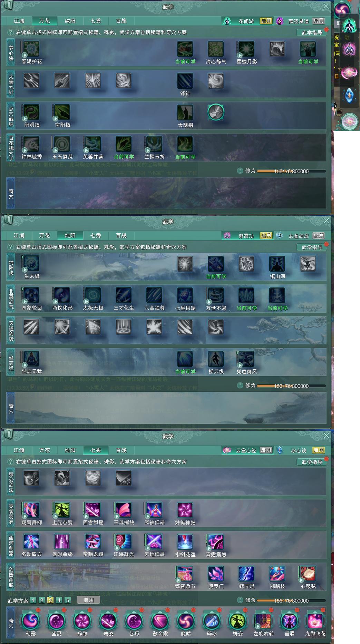Click the 左旋右转 talent node
Image resolution: width=360 pixels, height=644 pixels.
pyautogui.click(x=263, y=621)
